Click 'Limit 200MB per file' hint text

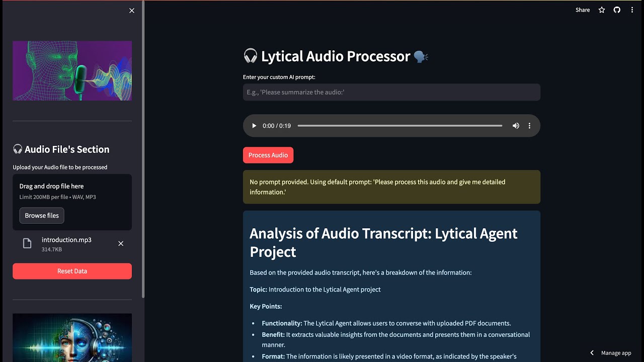pos(57,197)
